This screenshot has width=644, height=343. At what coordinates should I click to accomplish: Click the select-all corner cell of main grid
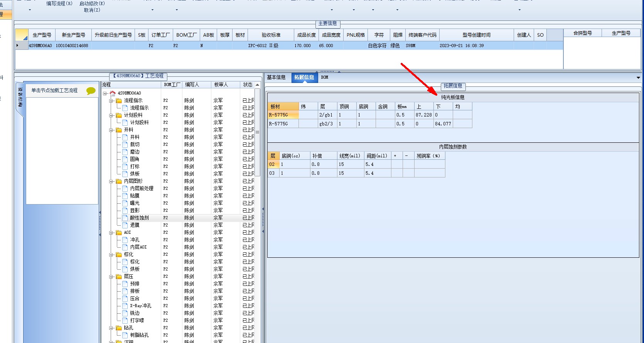(22, 35)
